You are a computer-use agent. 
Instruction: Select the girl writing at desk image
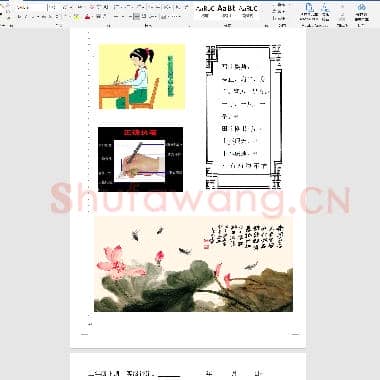coord(142,77)
